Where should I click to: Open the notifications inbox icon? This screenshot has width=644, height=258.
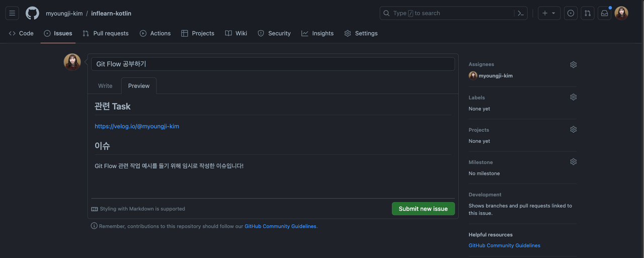point(605,13)
